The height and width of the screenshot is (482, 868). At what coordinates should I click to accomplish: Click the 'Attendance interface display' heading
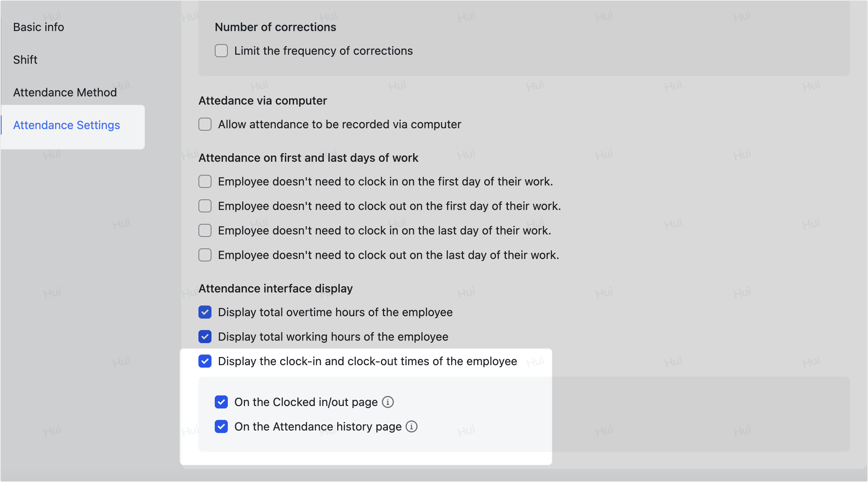[275, 288]
